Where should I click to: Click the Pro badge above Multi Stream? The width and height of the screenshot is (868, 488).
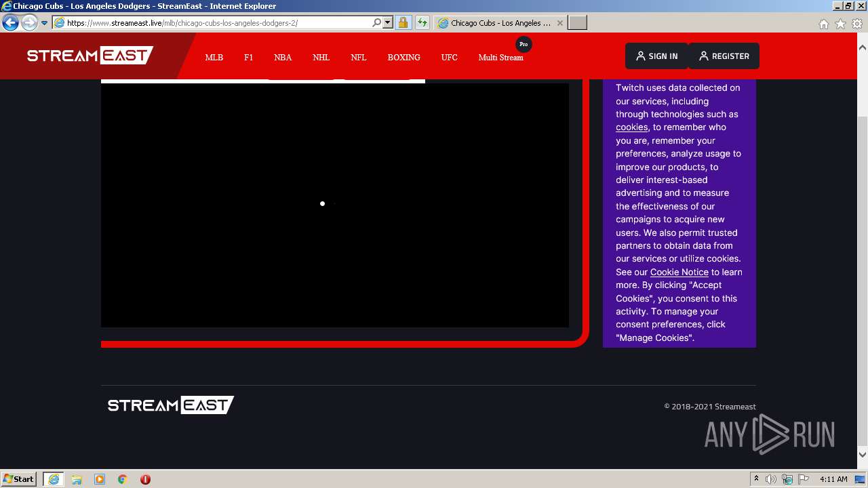524,44
